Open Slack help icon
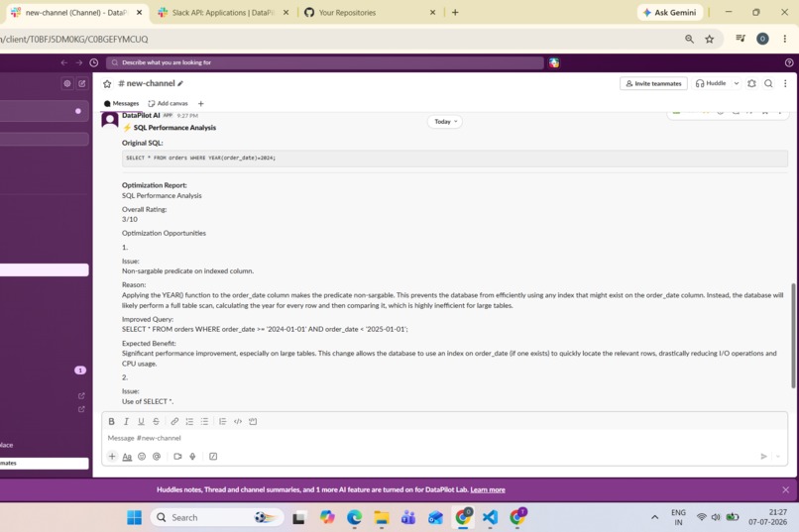This screenshot has width=799, height=532. click(x=789, y=62)
